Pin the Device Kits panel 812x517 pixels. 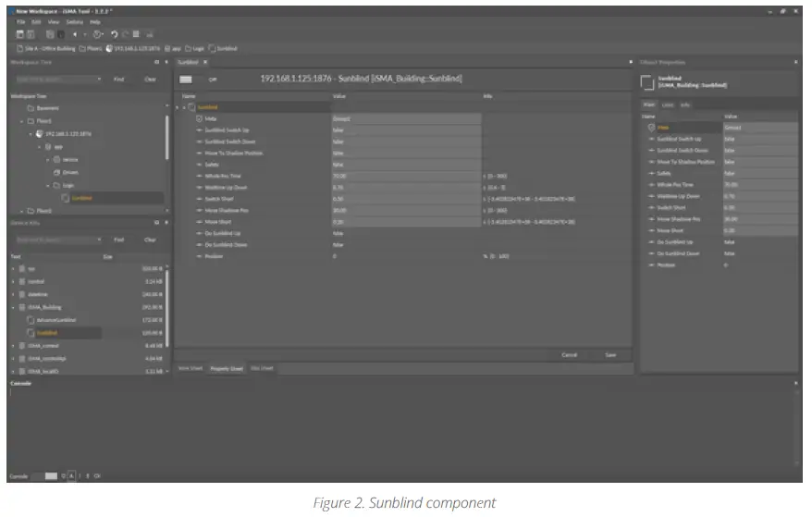pyautogui.click(x=157, y=223)
